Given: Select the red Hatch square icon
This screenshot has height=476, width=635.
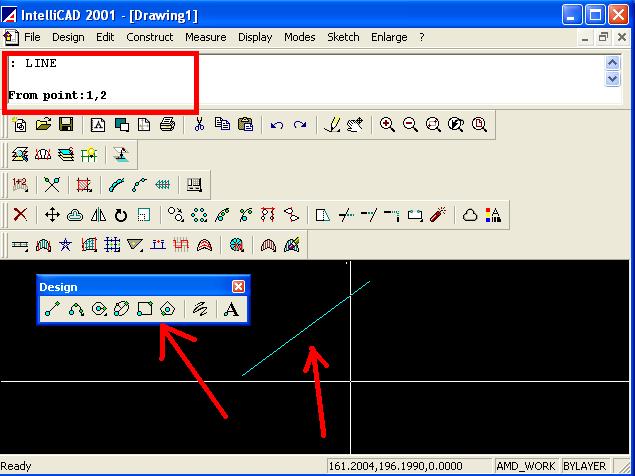Looking at the screenshot, I should (x=84, y=185).
